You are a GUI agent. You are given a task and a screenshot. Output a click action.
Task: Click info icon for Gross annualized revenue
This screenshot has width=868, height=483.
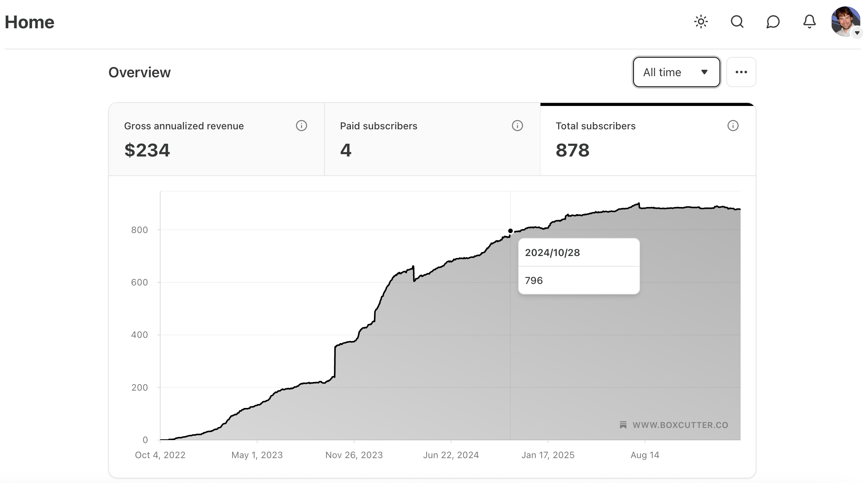tap(301, 126)
